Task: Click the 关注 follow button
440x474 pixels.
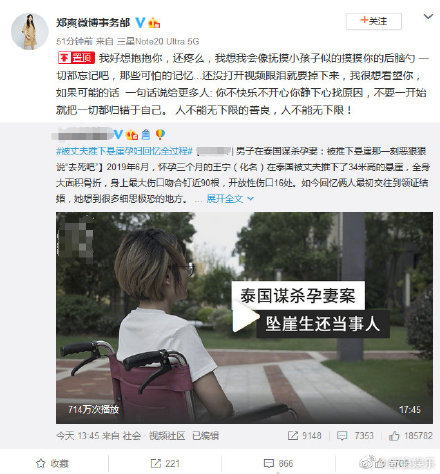Action: coord(374,21)
